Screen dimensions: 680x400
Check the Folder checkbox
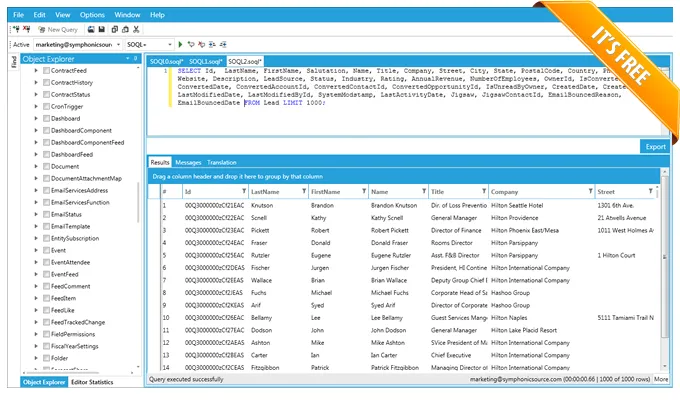click(46, 358)
